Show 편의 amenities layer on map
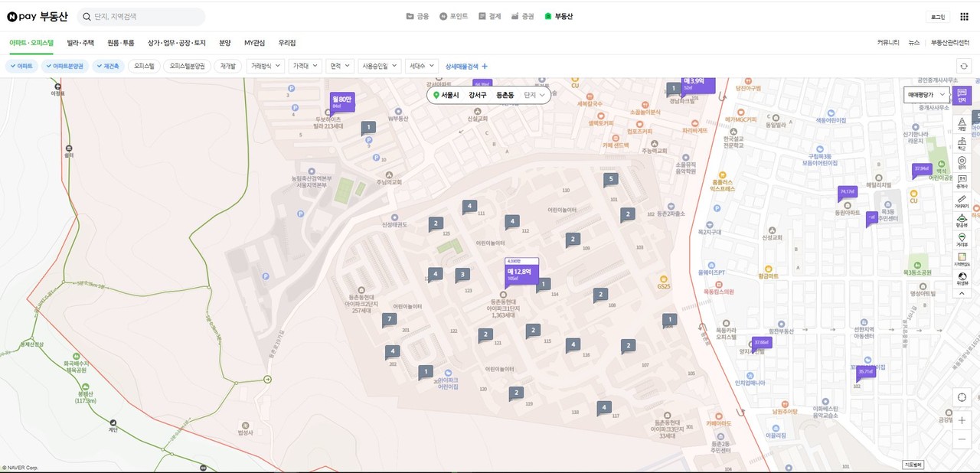 962,162
